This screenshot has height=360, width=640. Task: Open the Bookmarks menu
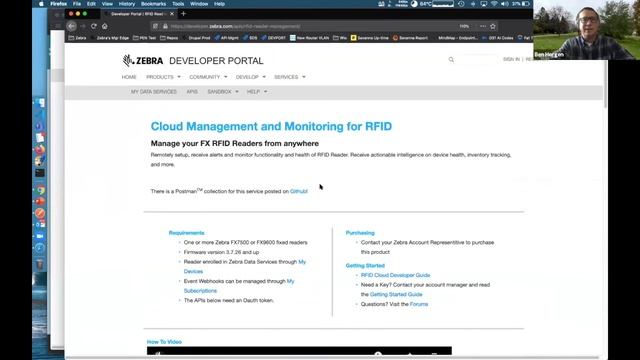(x=153, y=4)
